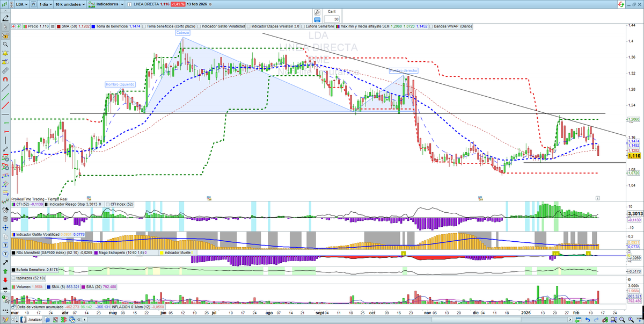Screen dimensions: 644x324
Task: Open the pencil icon in bottom bar
Action: tap(5, 320)
